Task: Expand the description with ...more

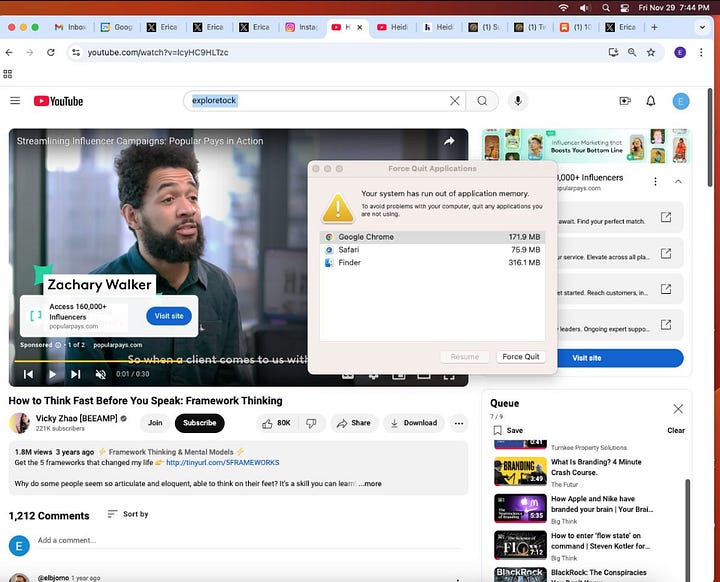Action: click(370, 484)
